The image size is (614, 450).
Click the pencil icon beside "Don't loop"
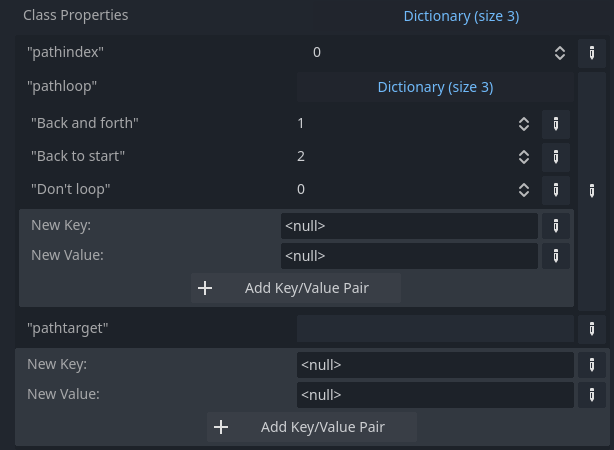pos(555,189)
